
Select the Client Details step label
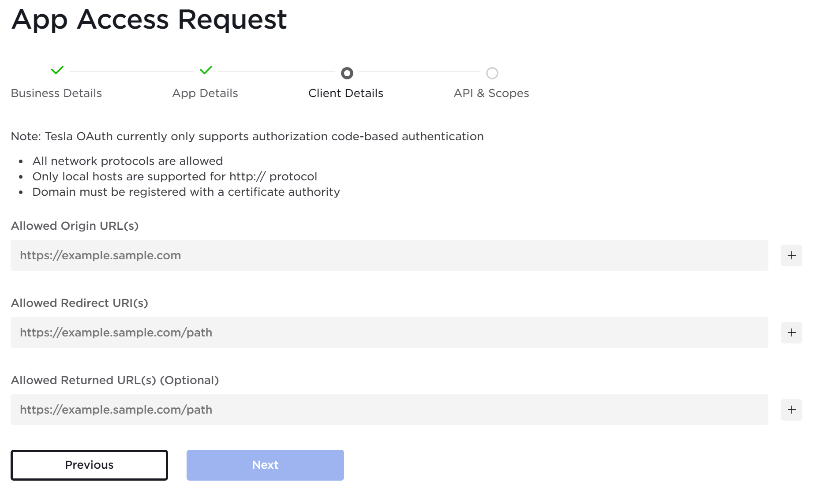click(x=346, y=93)
